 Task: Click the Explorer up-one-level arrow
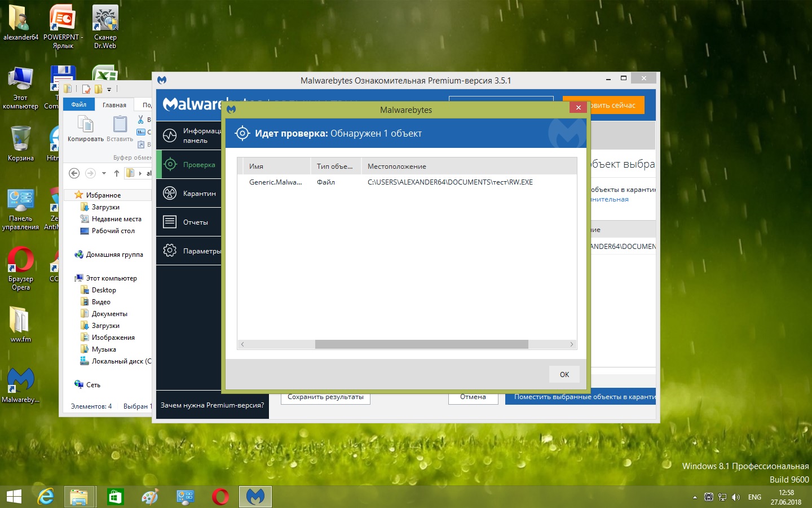[x=116, y=173]
